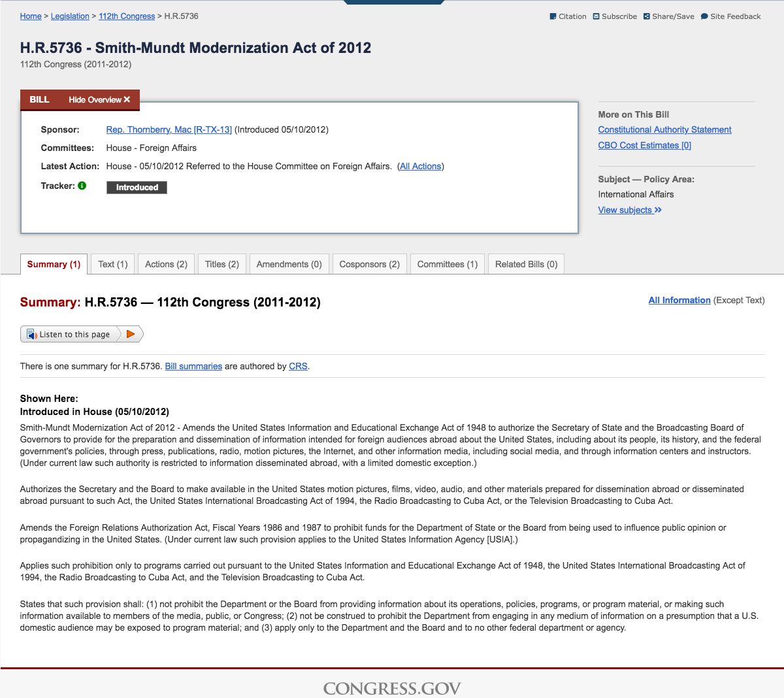Open the Committees (1) tab
The width and height of the screenshot is (784, 698).
point(448,264)
